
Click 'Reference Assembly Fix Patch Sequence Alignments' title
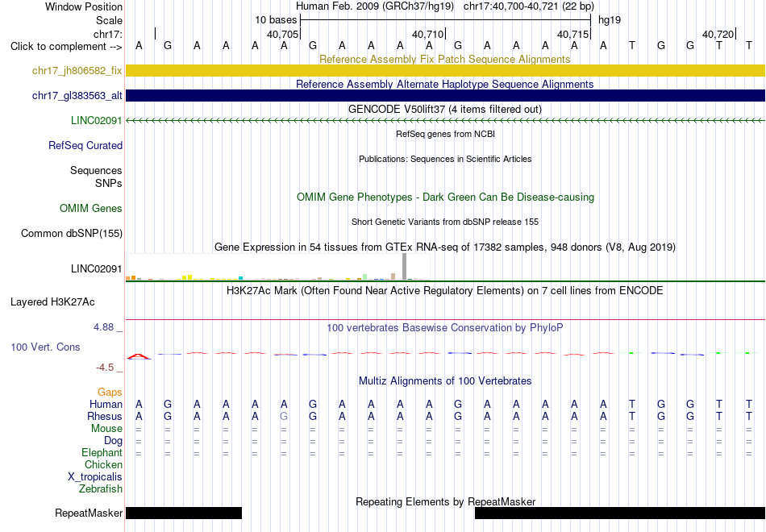(445, 59)
